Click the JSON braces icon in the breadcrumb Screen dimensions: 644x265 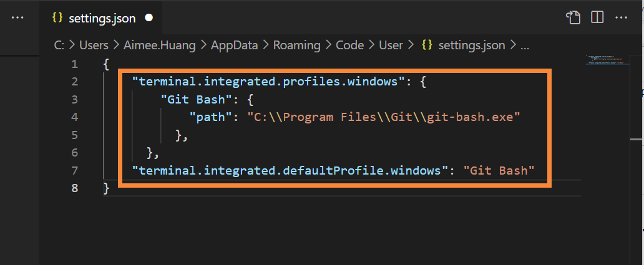(427, 45)
